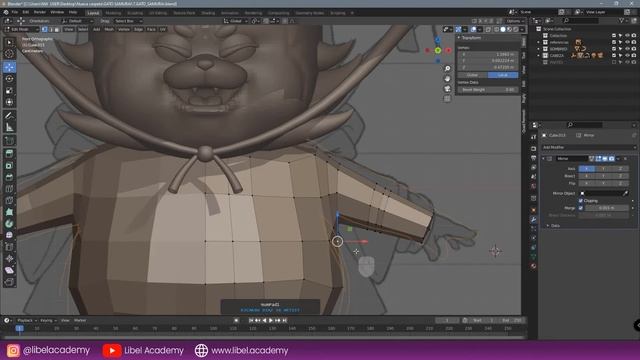Screen dimensions: 640x360
Task: Select the Poly Build tool
Action: (x=9, y=212)
